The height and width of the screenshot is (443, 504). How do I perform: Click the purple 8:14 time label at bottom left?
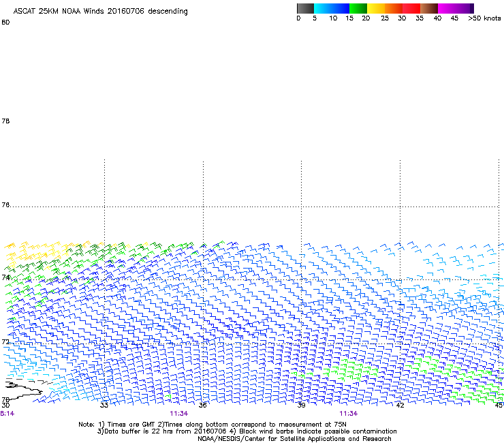point(7,414)
